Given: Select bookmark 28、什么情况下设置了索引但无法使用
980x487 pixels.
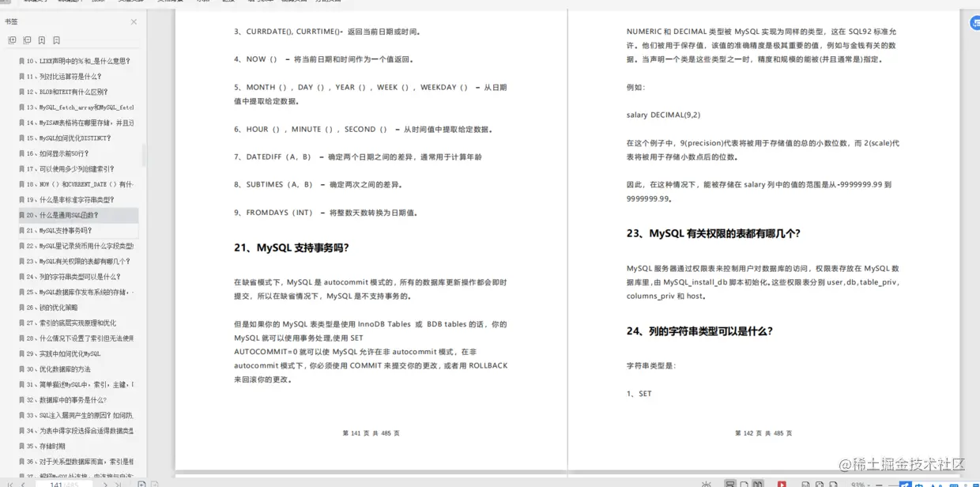Looking at the screenshot, I should pos(78,338).
